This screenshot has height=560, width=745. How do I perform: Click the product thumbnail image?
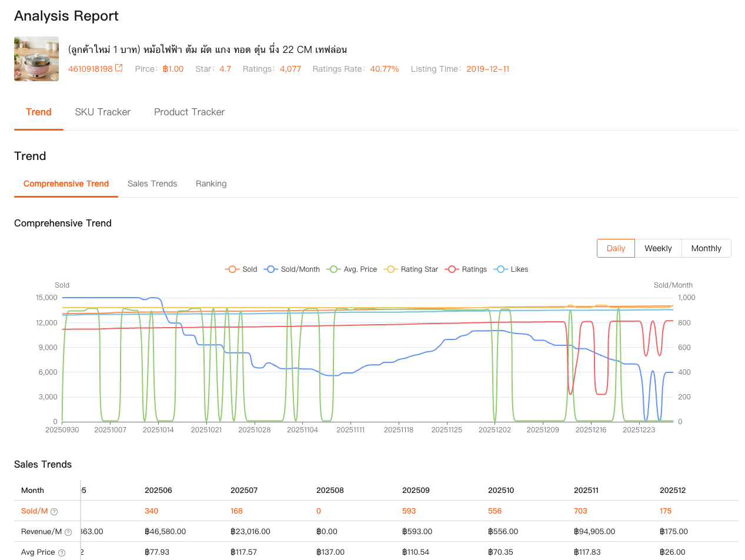pos(36,59)
